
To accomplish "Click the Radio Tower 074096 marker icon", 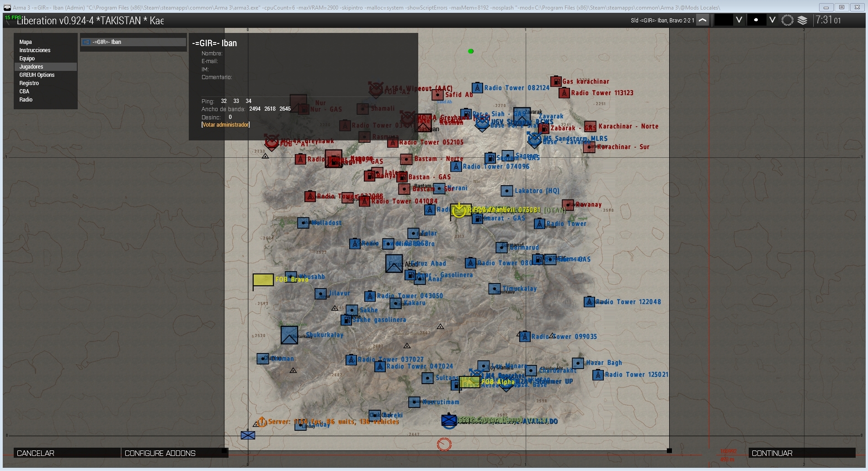I will (456, 166).
